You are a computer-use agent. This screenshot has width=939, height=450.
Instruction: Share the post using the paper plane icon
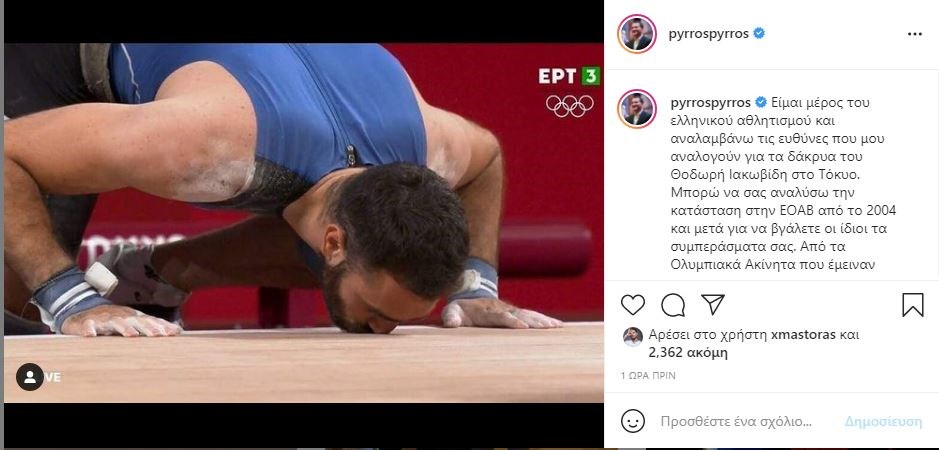(x=713, y=304)
